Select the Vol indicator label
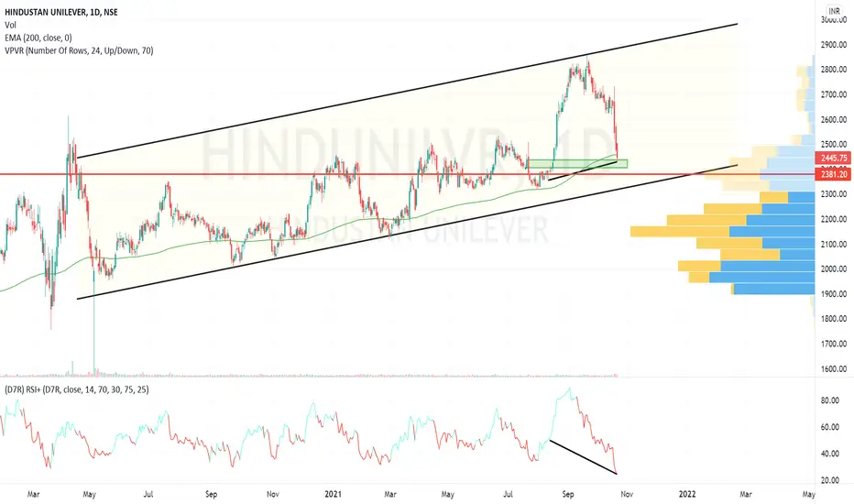Viewport: 854px width, 504px height. coord(10,25)
